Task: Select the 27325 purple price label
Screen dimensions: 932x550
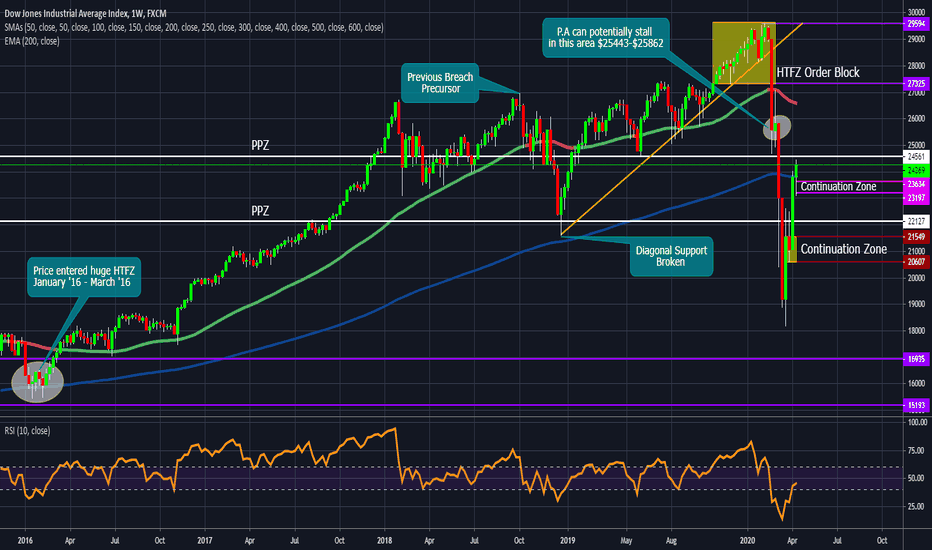Action: (x=915, y=83)
